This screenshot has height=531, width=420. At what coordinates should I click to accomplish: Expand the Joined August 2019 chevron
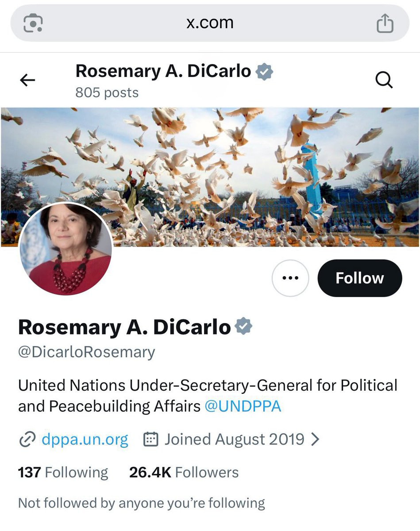315,439
